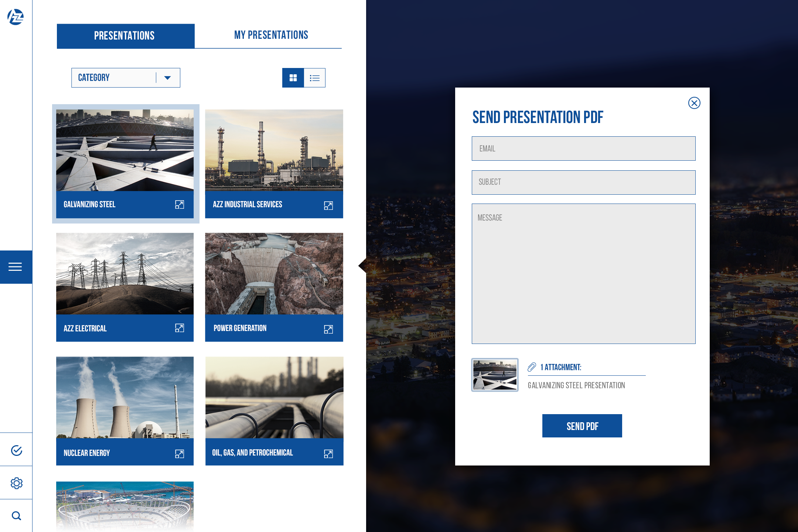Viewport: 798px width, 532px height.
Task: Close the Send Presentation PDF dialog
Action: coord(694,103)
